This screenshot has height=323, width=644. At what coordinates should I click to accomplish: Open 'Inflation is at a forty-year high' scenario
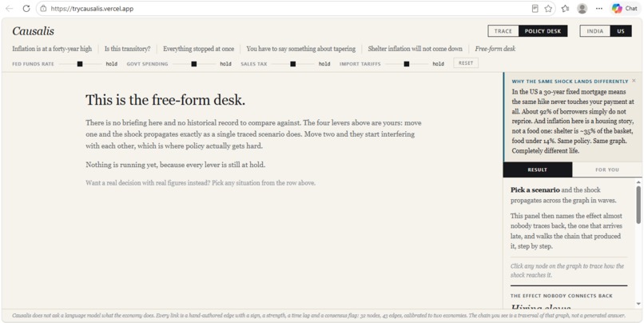pos(52,49)
